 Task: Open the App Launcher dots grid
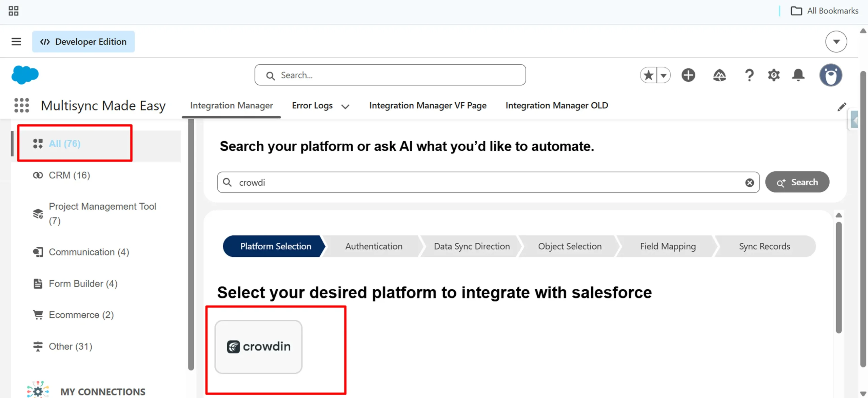tap(22, 105)
